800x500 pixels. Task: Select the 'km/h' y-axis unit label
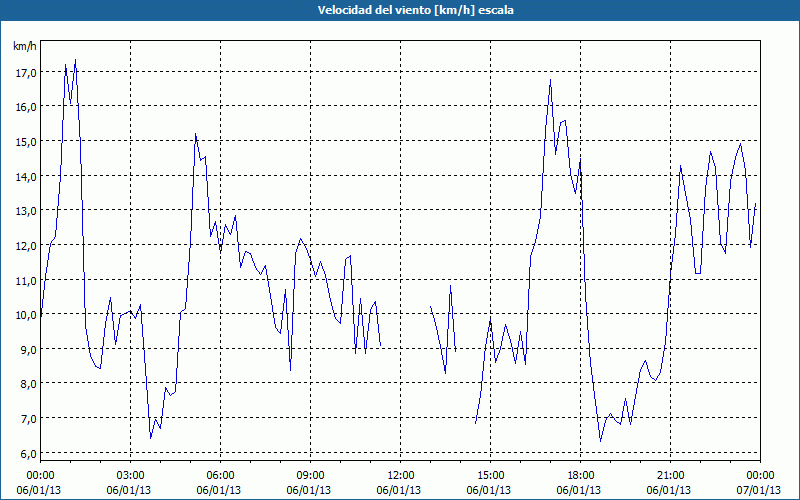coord(24,46)
